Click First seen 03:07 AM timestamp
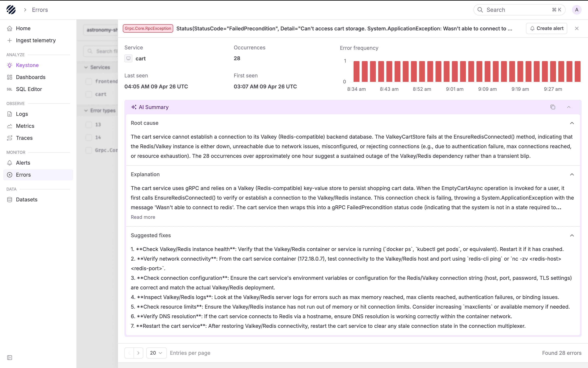The image size is (588, 368). (x=265, y=87)
